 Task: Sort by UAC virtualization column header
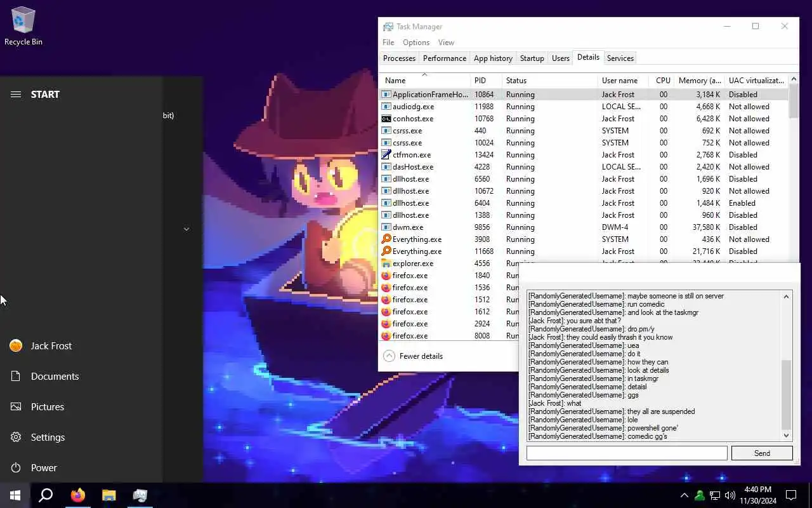click(x=756, y=80)
